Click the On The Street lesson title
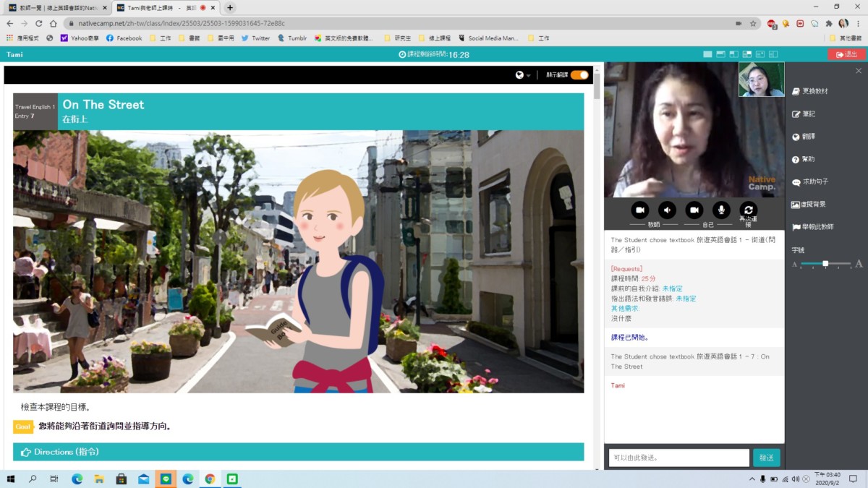 pyautogui.click(x=103, y=105)
